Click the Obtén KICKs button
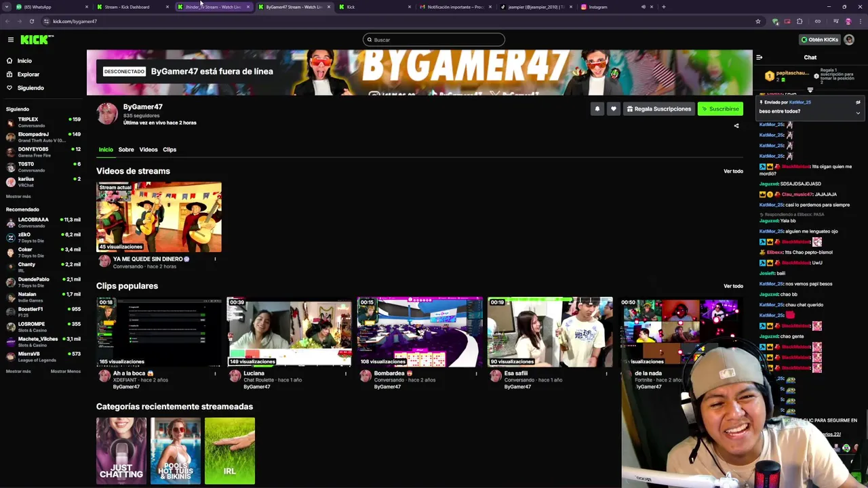868x488 pixels. 820,40
